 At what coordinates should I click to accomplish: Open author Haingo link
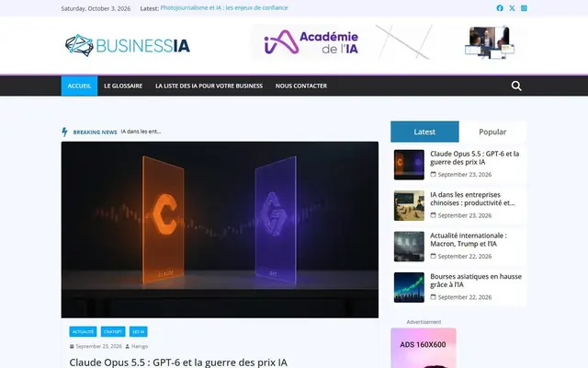tap(140, 346)
